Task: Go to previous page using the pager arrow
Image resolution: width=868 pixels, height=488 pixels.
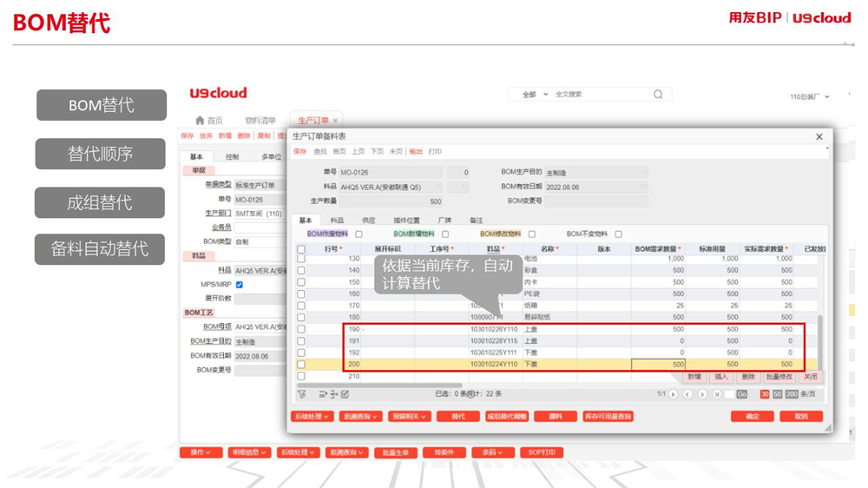Action: pos(687,394)
